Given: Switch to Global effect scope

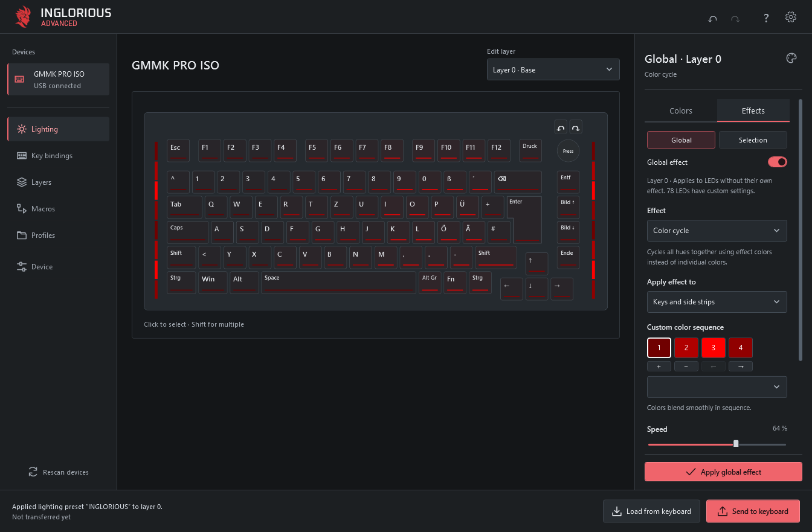Looking at the screenshot, I should [x=681, y=140].
